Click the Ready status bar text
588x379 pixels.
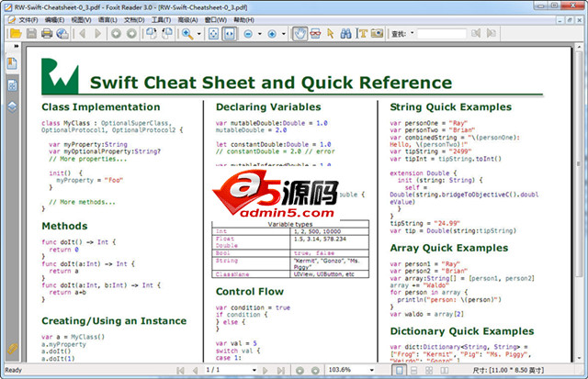coord(14,371)
